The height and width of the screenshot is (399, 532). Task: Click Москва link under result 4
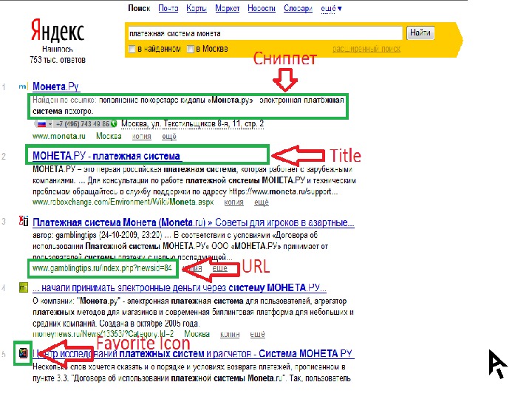(197, 334)
